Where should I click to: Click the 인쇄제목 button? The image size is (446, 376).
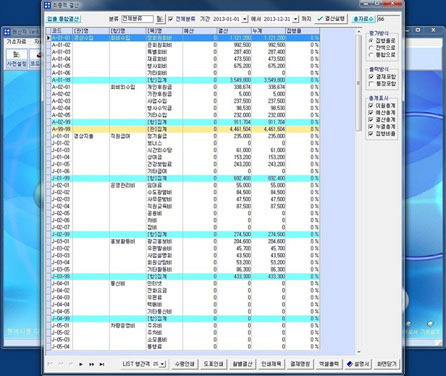point(271,364)
